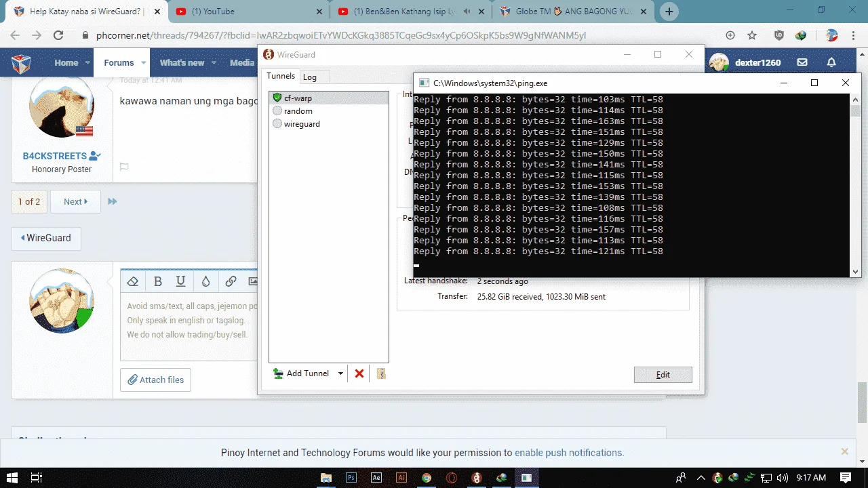Click the add-to-page plus icon in address bar
The width and height of the screenshot is (868, 488).
pos(730,36)
